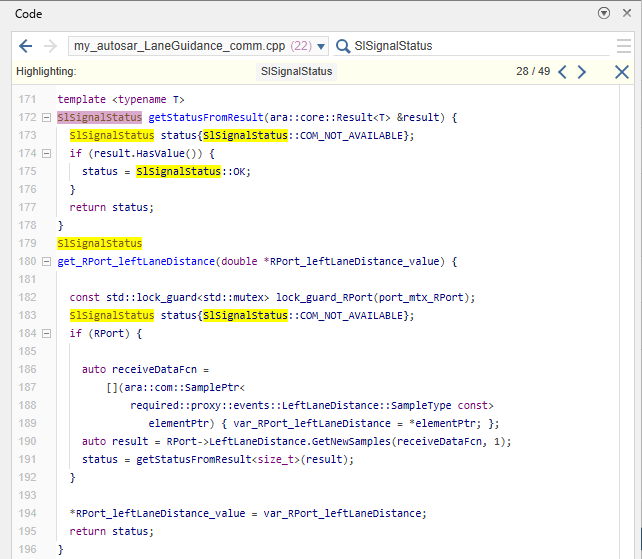Jump to previous highlight match

click(x=563, y=72)
